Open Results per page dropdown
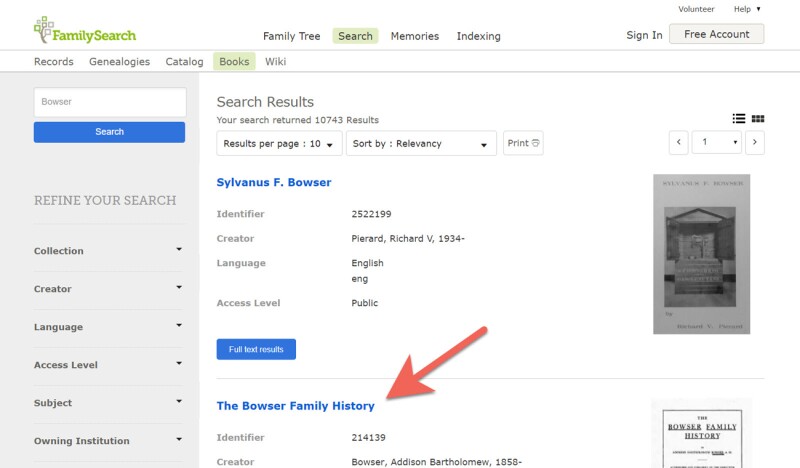Screen dimensions: 800x468 [x=279, y=143]
